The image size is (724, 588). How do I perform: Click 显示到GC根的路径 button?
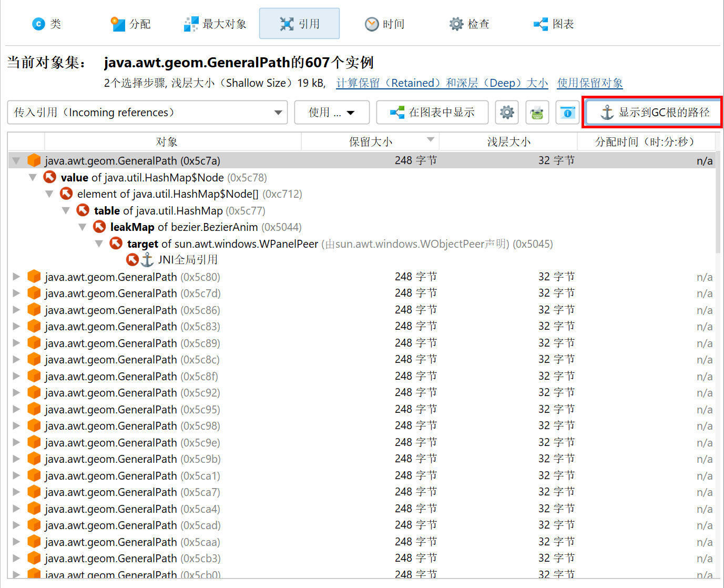pos(654,113)
